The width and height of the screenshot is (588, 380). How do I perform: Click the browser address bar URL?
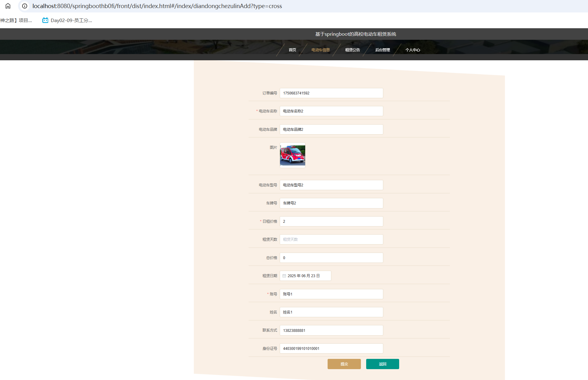point(157,6)
